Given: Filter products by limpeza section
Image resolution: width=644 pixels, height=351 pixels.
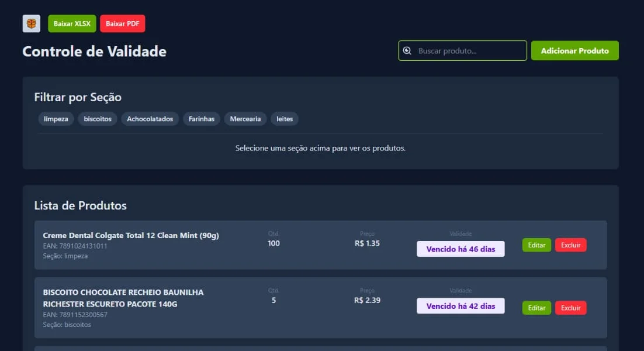Looking at the screenshot, I should (56, 119).
